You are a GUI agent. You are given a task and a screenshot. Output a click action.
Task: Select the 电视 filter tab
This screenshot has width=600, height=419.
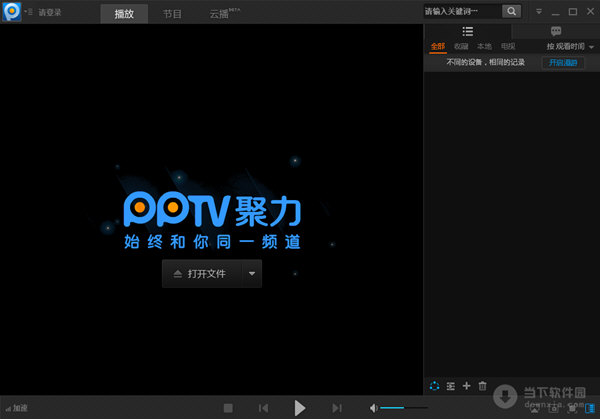[x=508, y=47]
